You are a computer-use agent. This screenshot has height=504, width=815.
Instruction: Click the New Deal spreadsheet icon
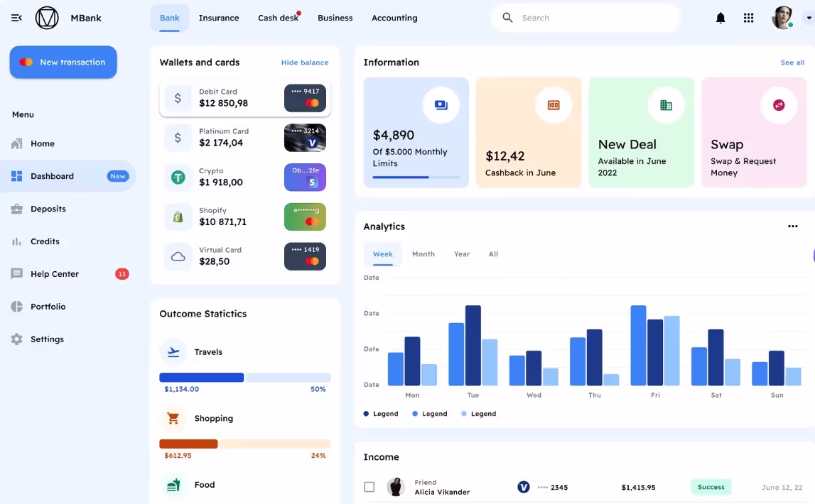click(x=666, y=105)
